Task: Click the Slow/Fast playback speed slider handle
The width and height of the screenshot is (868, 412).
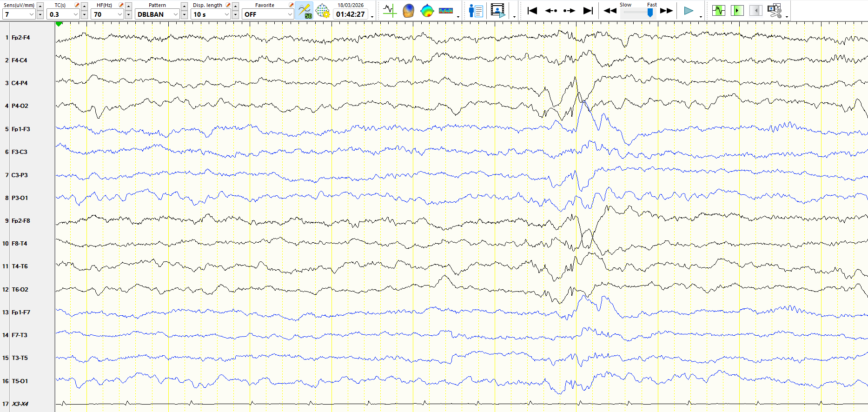Action: pyautogui.click(x=650, y=13)
